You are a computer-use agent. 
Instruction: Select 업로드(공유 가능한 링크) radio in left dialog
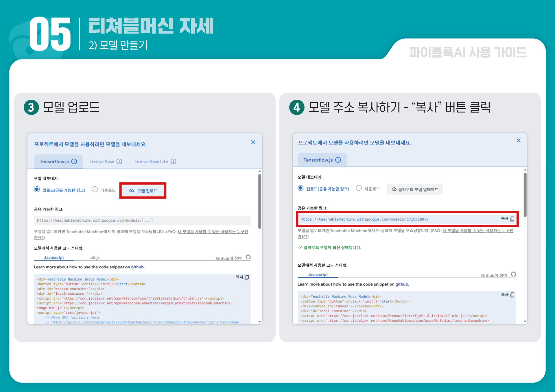(37, 190)
